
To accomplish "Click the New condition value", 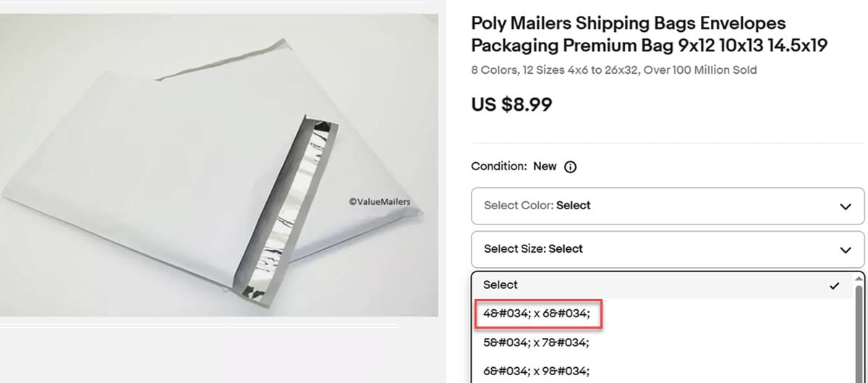I will (545, 167).
